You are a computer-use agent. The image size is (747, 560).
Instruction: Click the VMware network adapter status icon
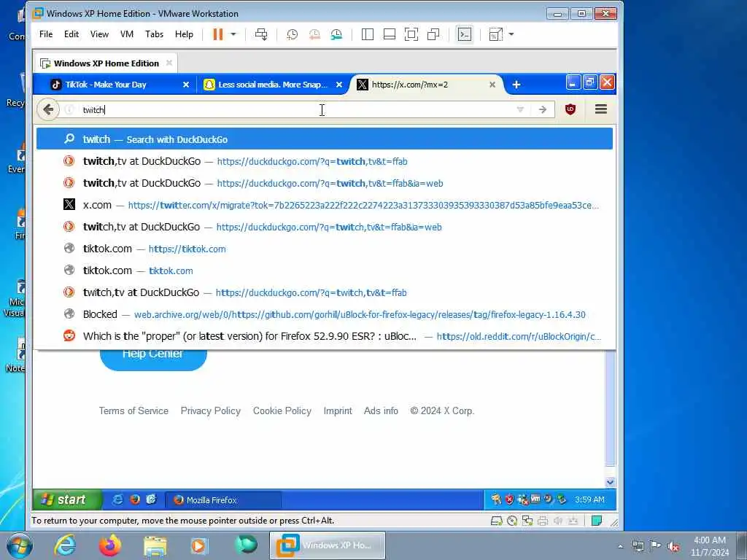[527, 521]
